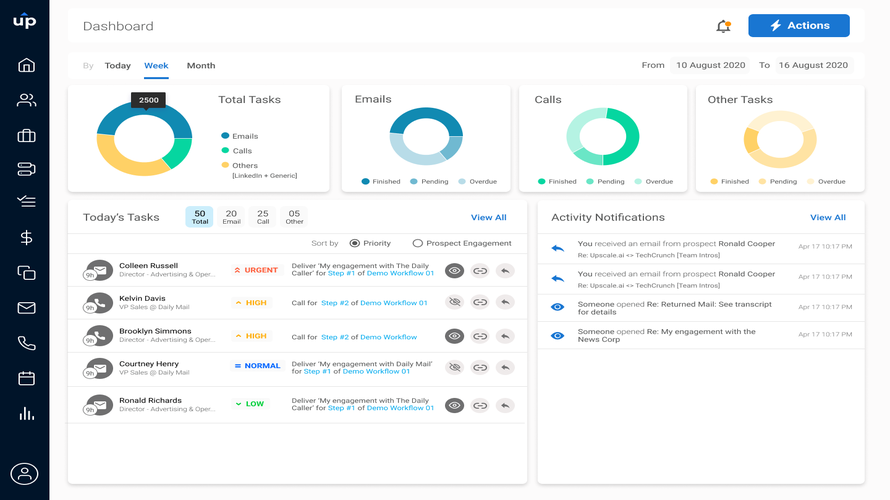The width and height of the screenshot is (890, 500).
Task: Open the calendar icon in sidebar
Action: pos(26,378)
